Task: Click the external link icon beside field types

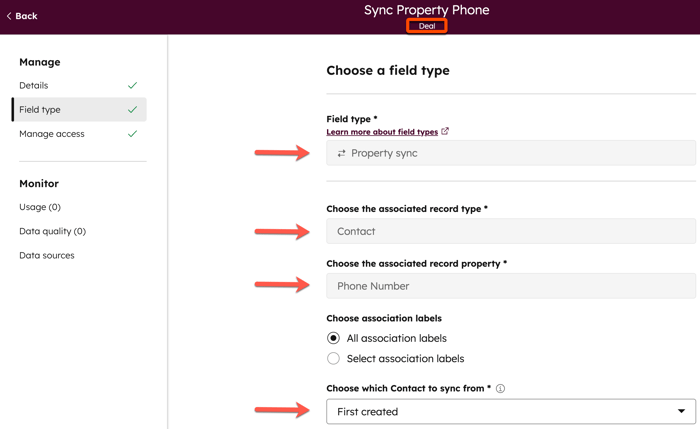Action: tap(445, 131)
